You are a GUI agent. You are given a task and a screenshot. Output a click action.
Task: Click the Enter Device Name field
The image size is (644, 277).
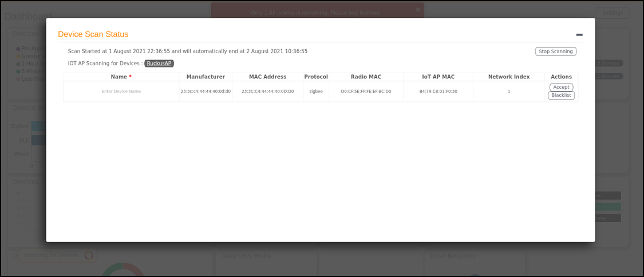pos(121,92)
